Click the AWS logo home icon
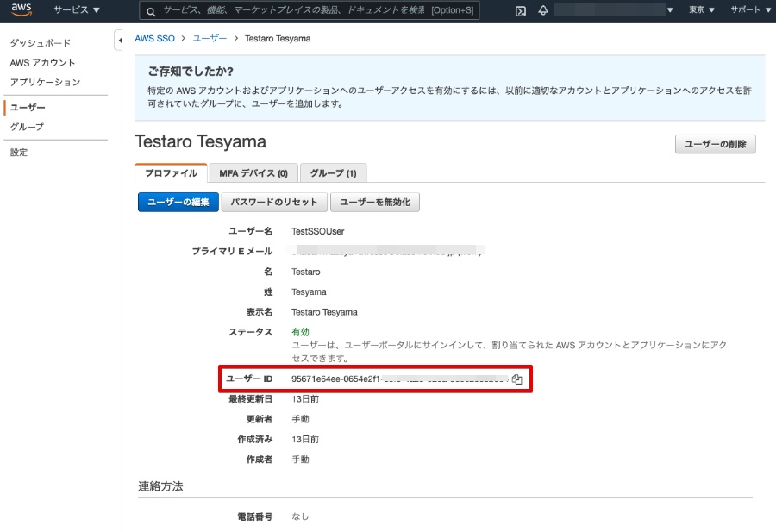The image size is (776, 532). (22, 9)
